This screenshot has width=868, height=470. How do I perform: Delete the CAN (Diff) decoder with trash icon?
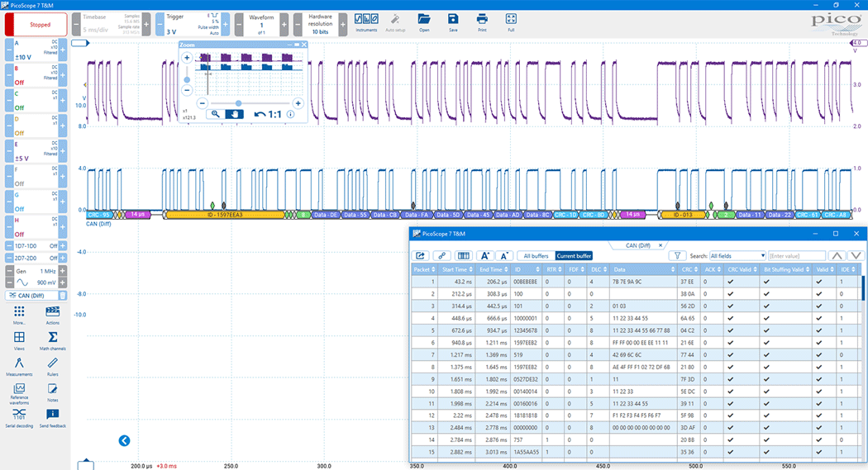(x=63, y=295)
